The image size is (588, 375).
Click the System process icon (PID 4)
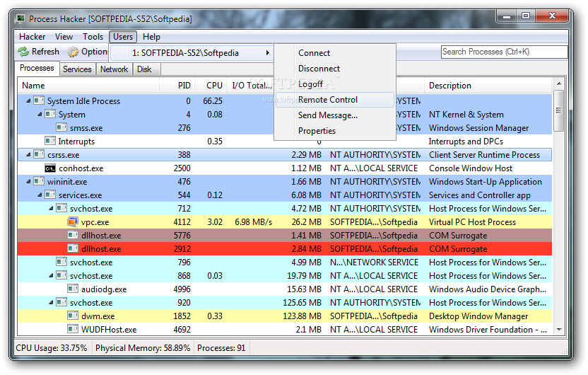click(x=50, y=114)
